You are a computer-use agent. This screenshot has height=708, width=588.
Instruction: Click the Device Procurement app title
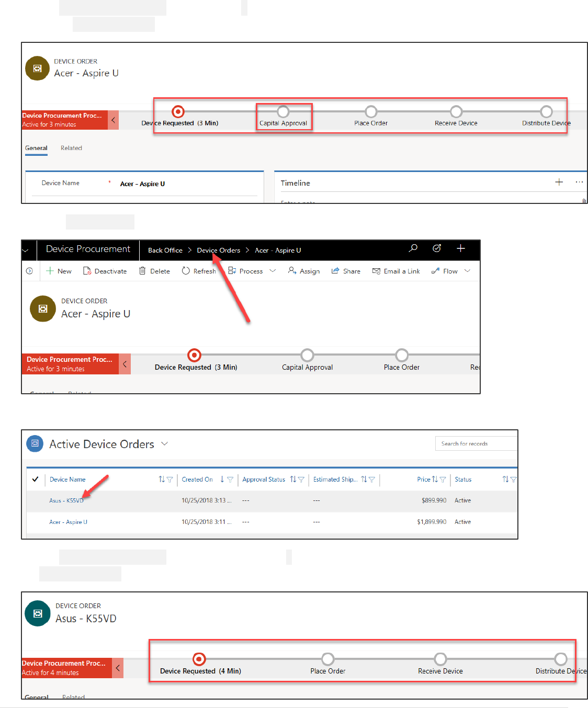tap(88, 249)
